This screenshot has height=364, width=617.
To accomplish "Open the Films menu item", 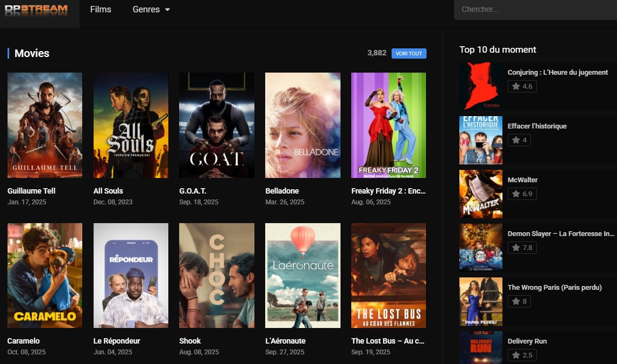I will pyautogui.click(x=101, y=9).
